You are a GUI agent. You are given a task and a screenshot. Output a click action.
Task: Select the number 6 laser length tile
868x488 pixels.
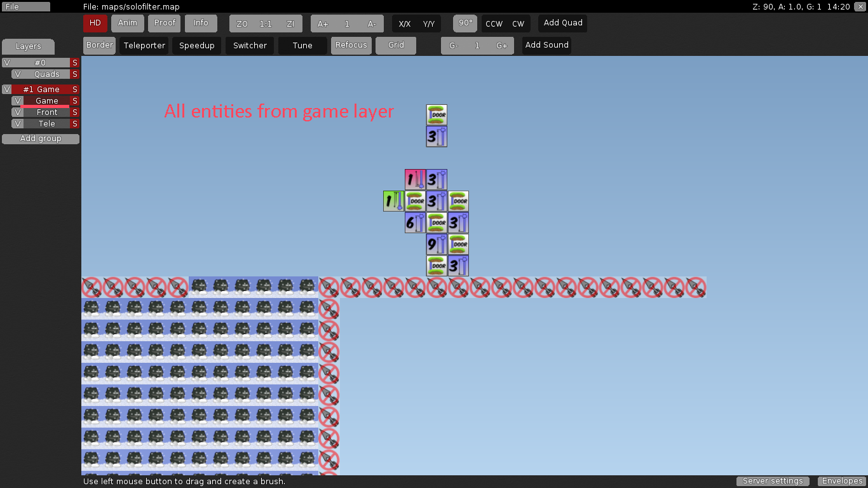point(415,222)
